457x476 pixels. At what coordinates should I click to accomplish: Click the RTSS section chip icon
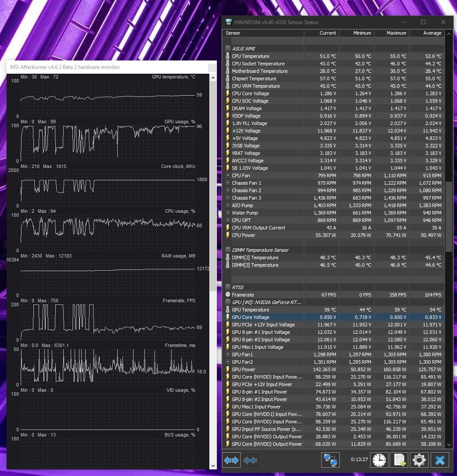227,287
